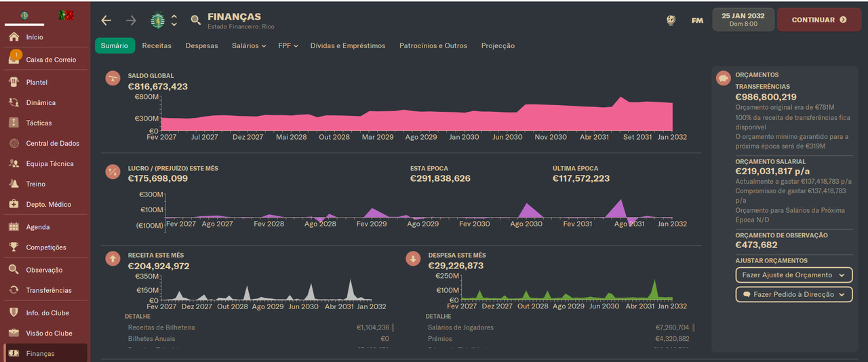Click the €204,924,972 monthly revenue value
Image resolution: width=868 pixels, height=362 pixels.
pyautogui.click(x=159, y=266)
